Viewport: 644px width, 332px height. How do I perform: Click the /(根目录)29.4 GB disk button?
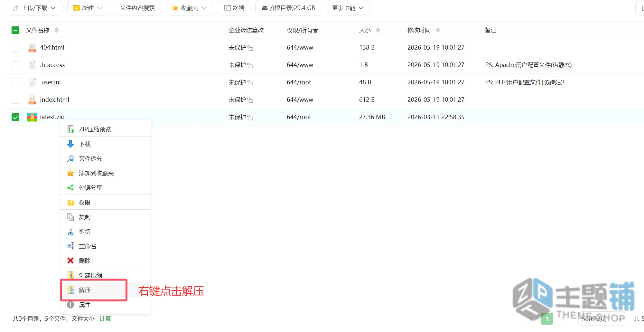point(288,8)
